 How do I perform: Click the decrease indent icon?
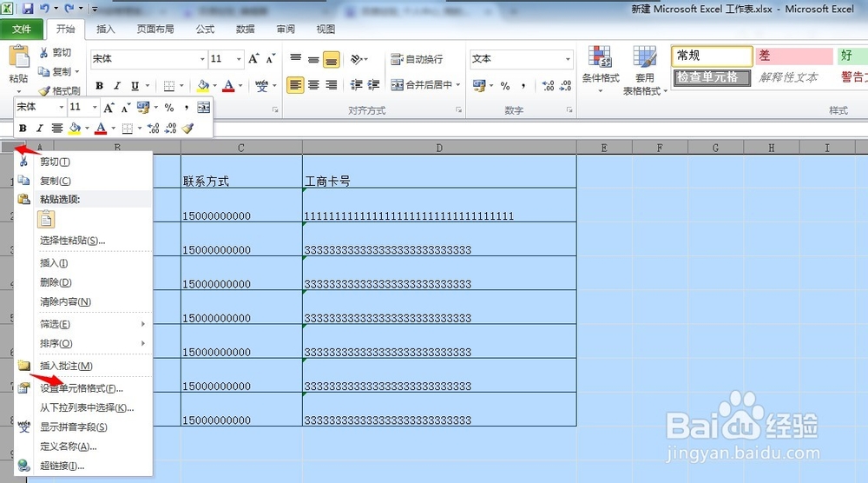357,85
